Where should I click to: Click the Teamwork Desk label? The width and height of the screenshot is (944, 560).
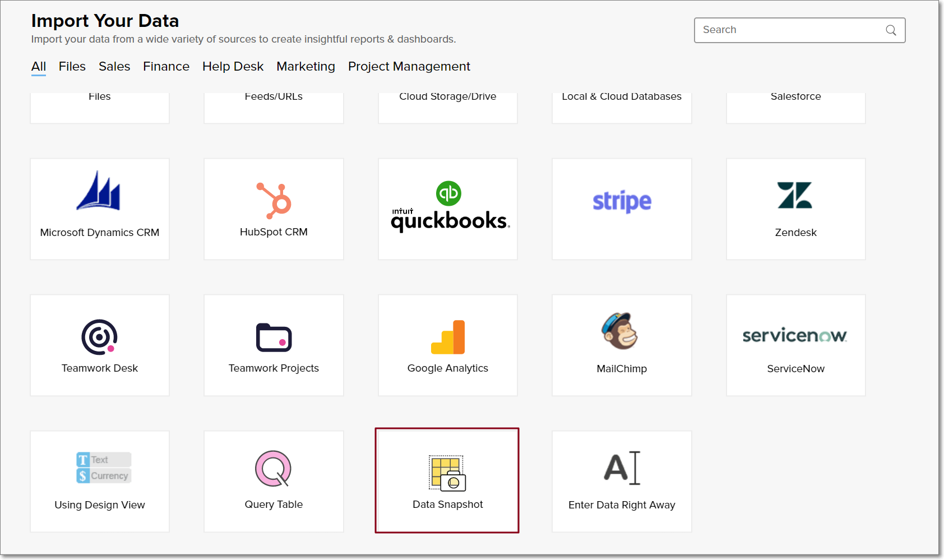click(x=100, y=368)
